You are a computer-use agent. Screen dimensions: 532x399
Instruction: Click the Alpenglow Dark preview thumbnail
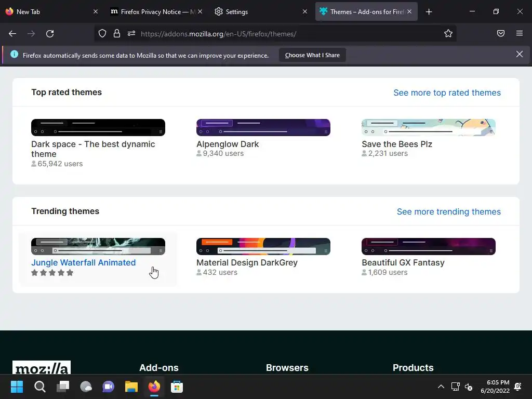tap(263, 128)
